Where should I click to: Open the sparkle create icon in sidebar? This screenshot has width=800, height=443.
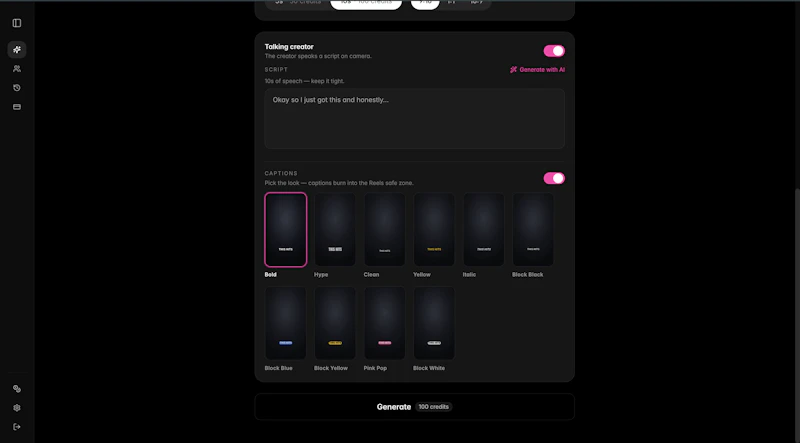pyautogui.click(x=17, y=50)
